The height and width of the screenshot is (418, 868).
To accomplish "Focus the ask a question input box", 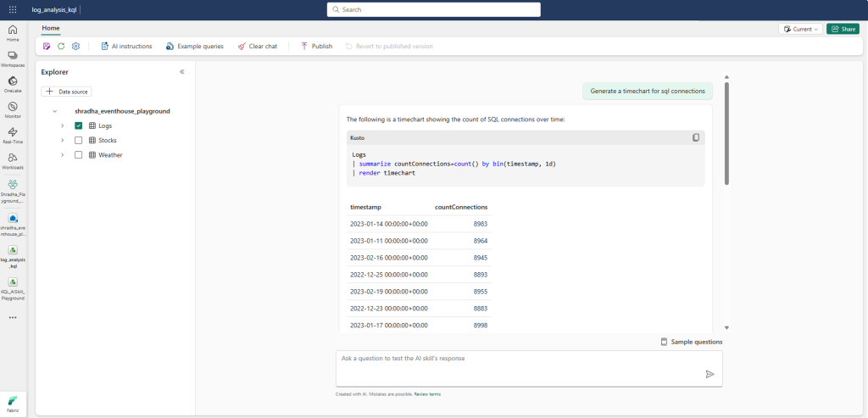I will point(529,368).
